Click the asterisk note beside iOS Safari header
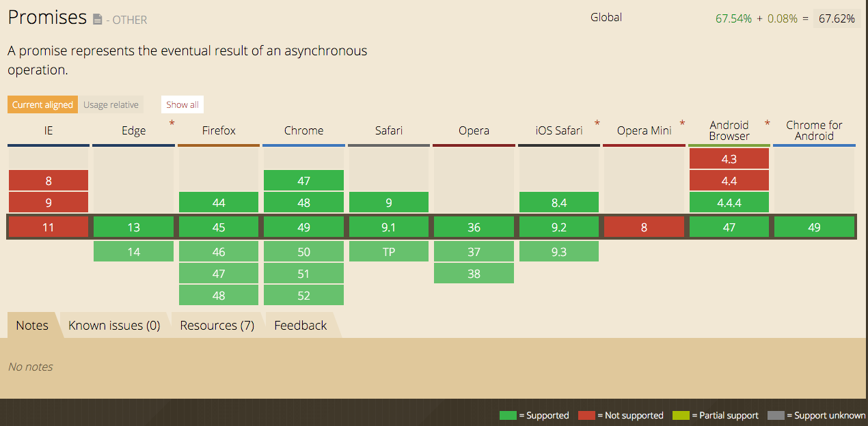Image resolution: width=868 pixels, height=426 pixels. pos(597,124)
